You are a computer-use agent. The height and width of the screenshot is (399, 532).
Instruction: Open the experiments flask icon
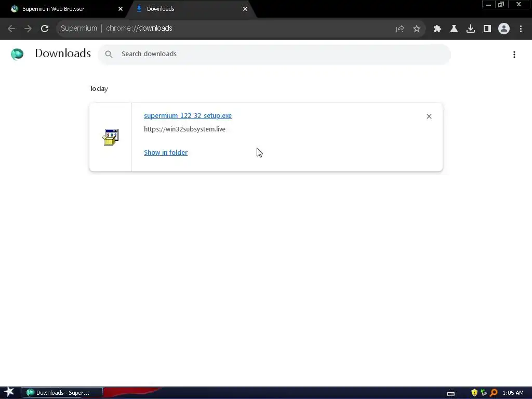coord(454,29)
